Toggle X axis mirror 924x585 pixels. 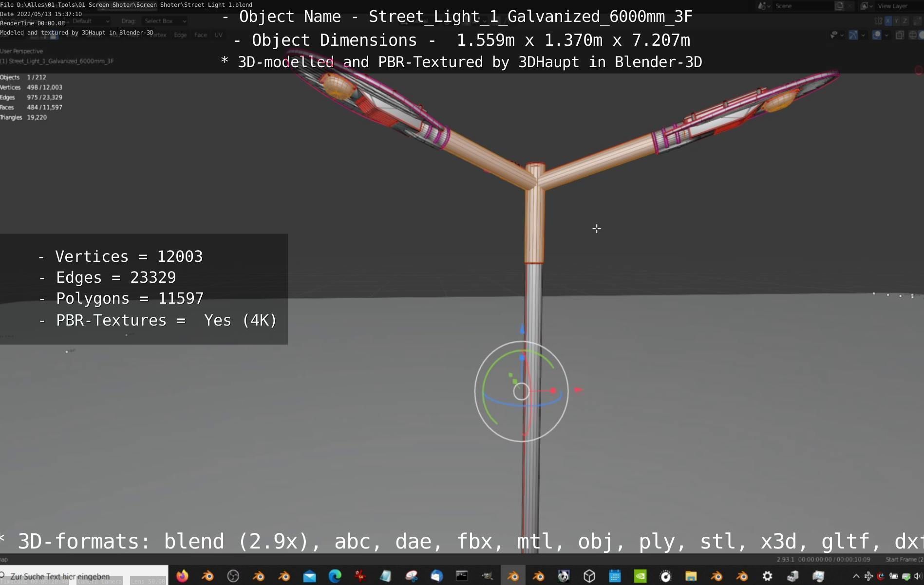click(x=888, y=21)
